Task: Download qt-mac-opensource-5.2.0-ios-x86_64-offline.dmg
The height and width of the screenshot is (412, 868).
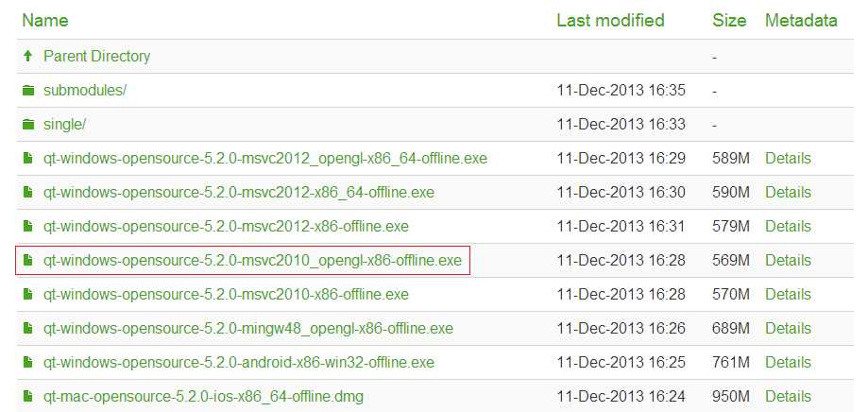Action: (204, 397)
